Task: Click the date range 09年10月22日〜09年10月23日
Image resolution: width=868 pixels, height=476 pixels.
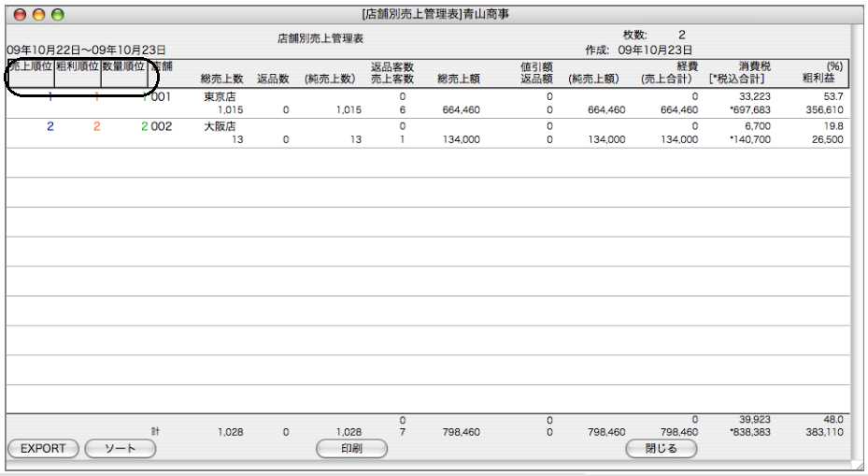Action: [86, 50]
